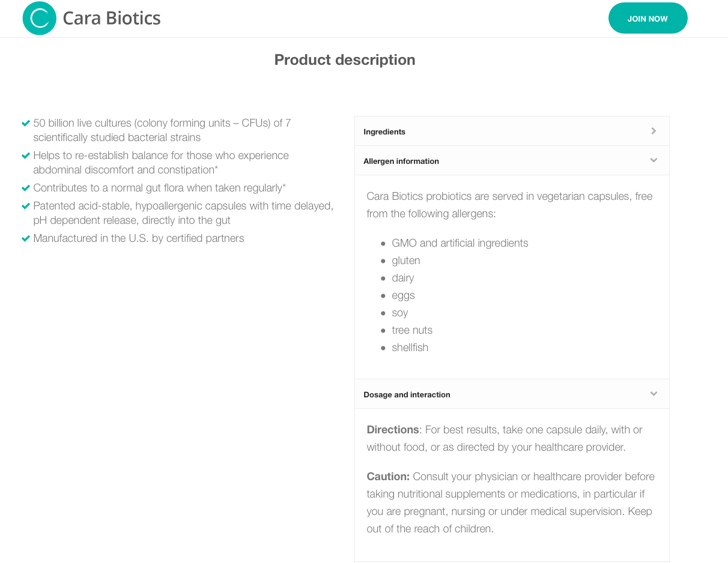Click the bullet next to shellfish

tap(383, 348)
